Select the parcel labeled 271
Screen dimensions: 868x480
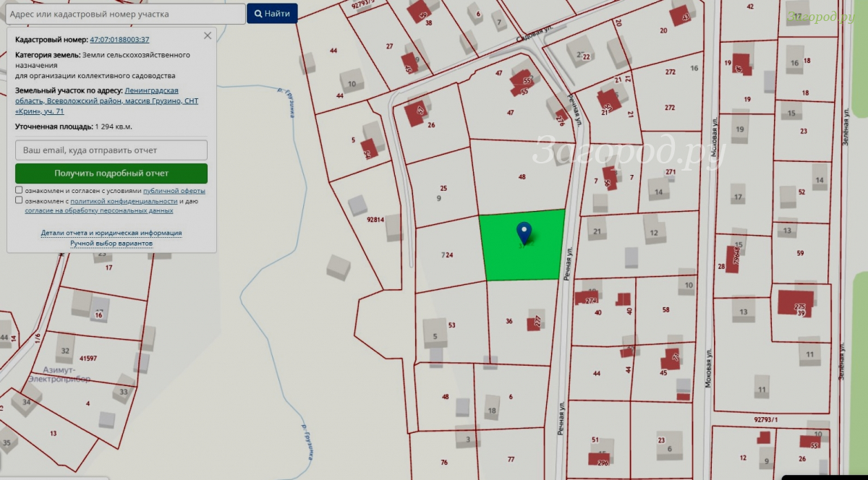(x=671, y=171)
